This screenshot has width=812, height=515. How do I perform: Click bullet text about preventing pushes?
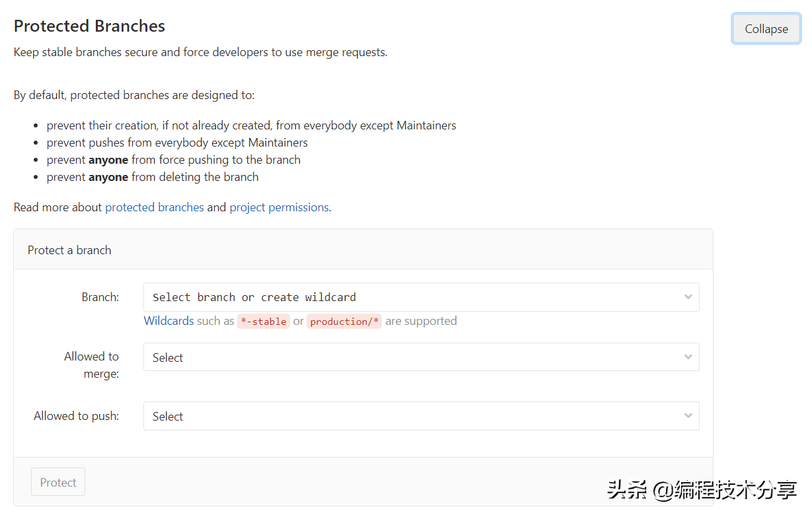click(177, 143)
